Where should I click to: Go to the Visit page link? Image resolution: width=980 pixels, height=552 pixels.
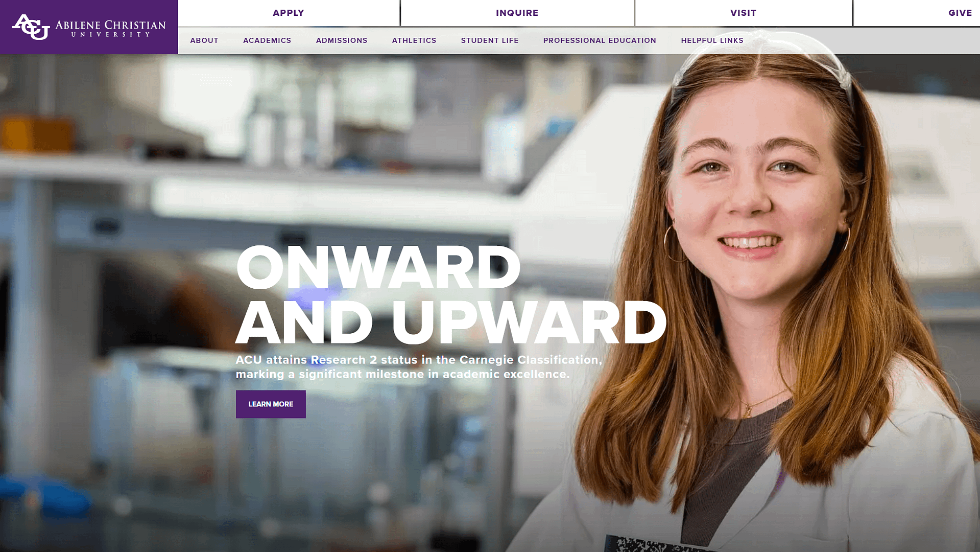tap(744, 13)
